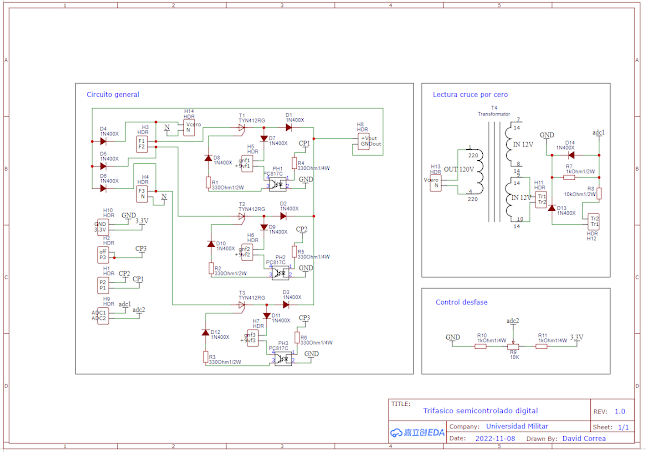Pick diode D10 above resistor R2
646x452 pixels.
coord(211,244)
